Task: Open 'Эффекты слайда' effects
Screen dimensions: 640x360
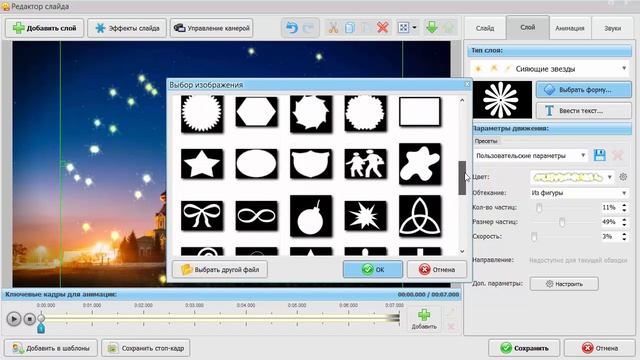Action: (127, 28)
